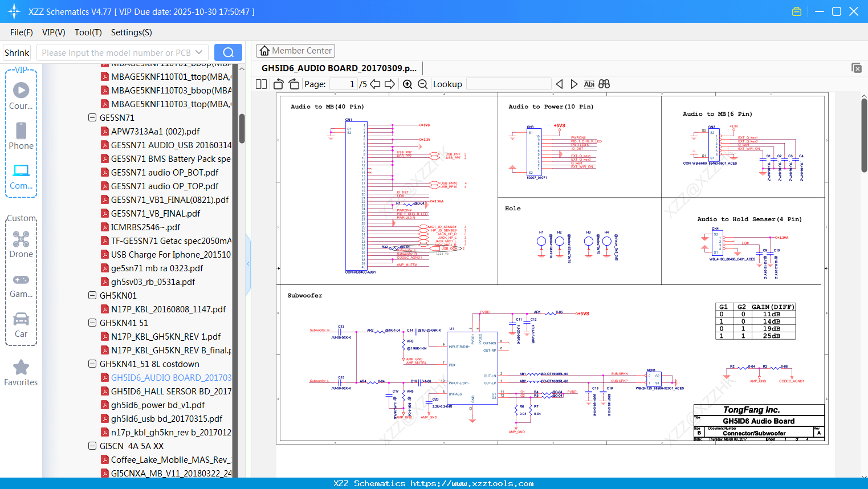Click the zoom out magnifier icon
This screenshot has height=489, width=868.
coord(422,84)
